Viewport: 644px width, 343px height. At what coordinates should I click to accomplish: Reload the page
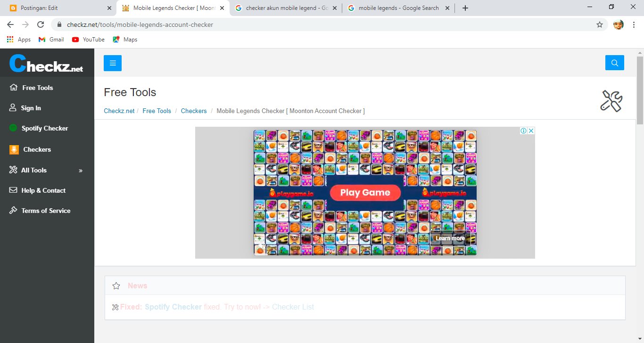click(x=41, y=24)
